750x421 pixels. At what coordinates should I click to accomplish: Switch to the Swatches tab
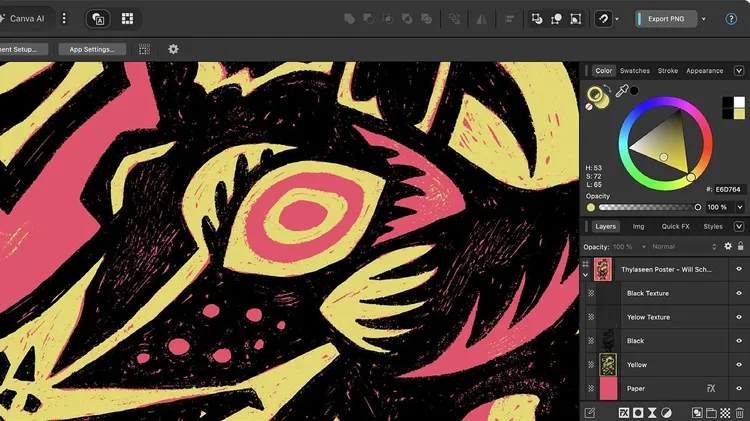[x=634, y=71]
